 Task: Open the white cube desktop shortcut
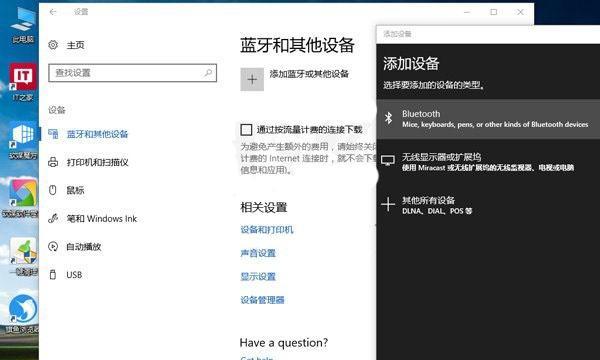[23, 140]
